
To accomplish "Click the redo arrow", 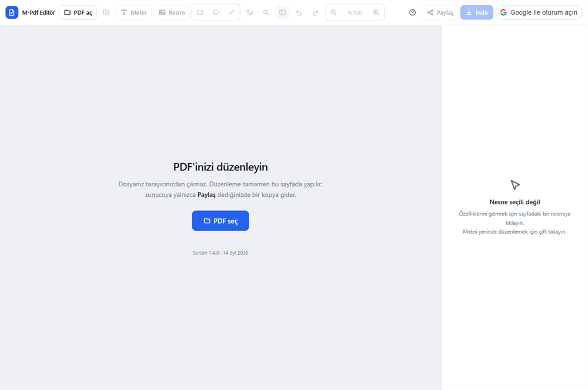I will coord(315,12).
